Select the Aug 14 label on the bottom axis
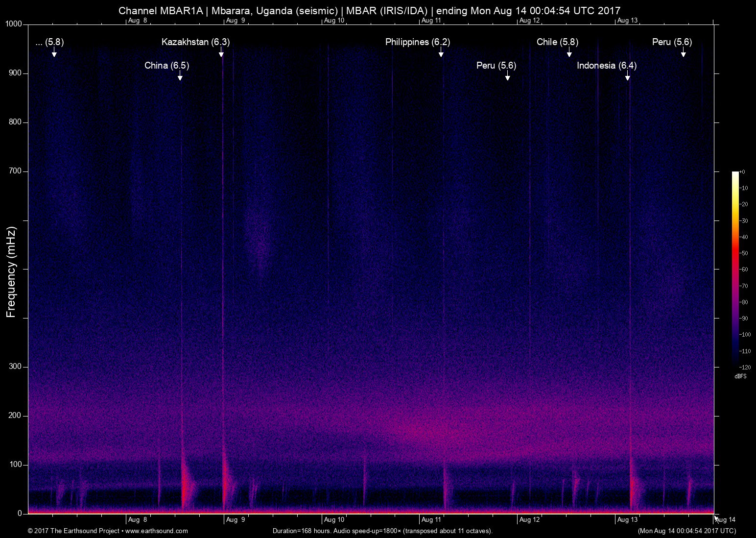The width and height of the screenshot is (756, 538). 726,520
